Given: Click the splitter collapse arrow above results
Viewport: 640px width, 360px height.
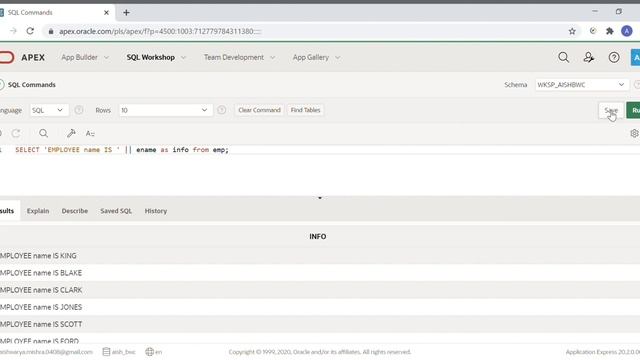Looking at the screenshot, I should pos(320,198).
